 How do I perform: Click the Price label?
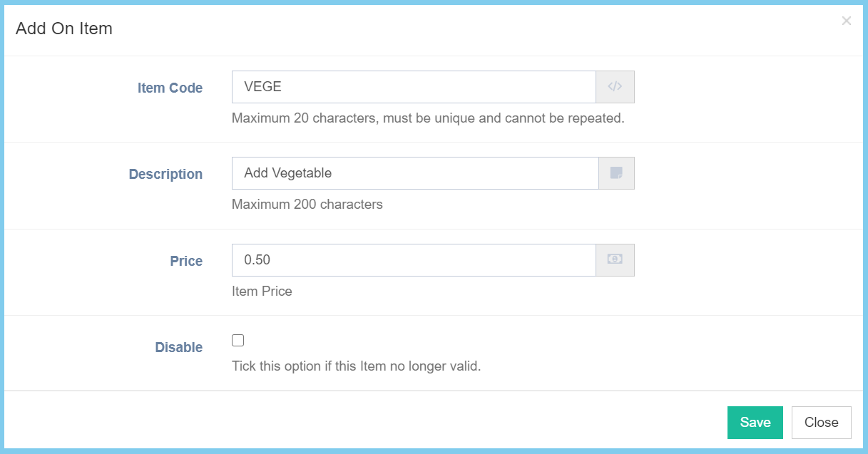pos(186,262)
